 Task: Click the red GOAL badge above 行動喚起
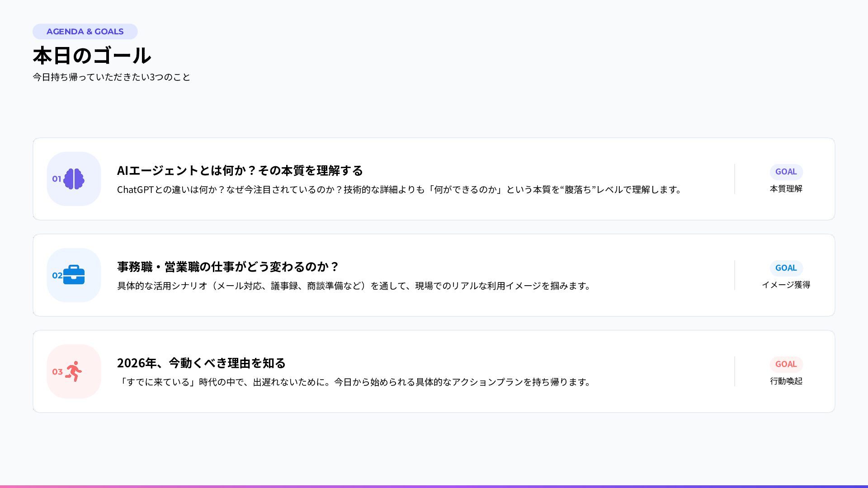tap(786, 364)
